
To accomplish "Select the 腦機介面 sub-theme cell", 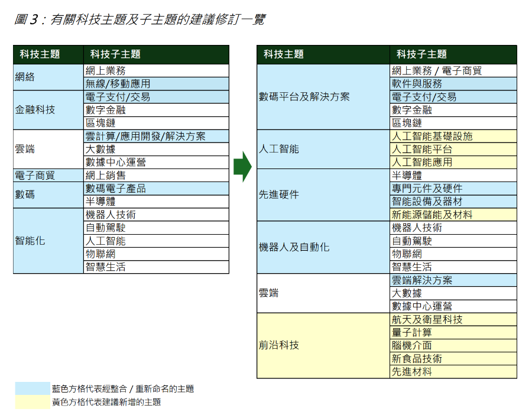I will (453, 345).
